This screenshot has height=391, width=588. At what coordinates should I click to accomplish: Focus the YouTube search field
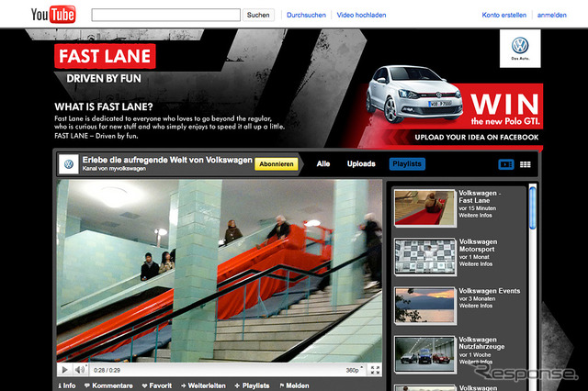coord(165,15)
